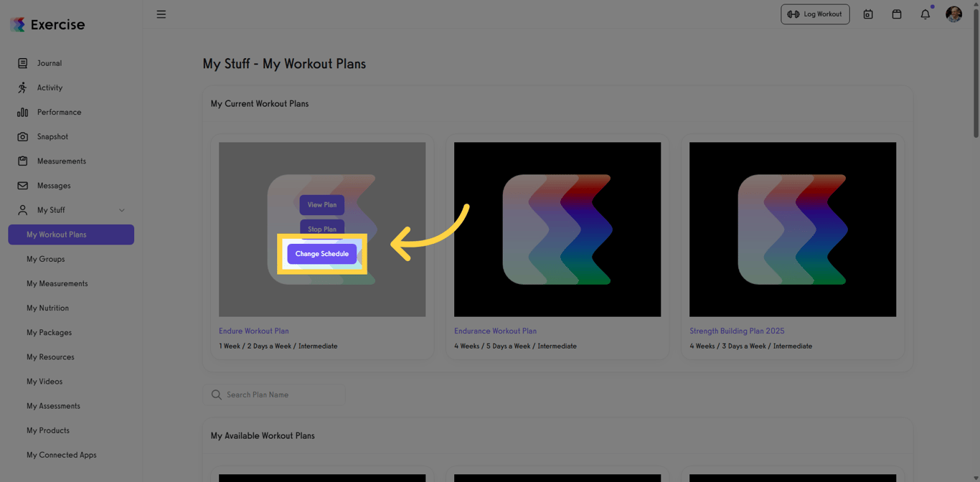Click Stop Plan on Endure Workout Plan

(322, 228)
